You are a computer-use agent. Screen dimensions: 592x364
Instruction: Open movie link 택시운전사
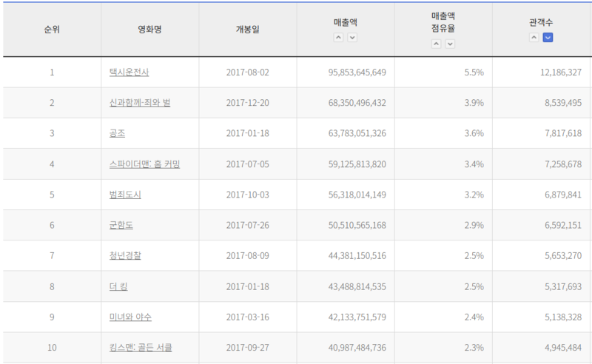click(x=129, y=72)
